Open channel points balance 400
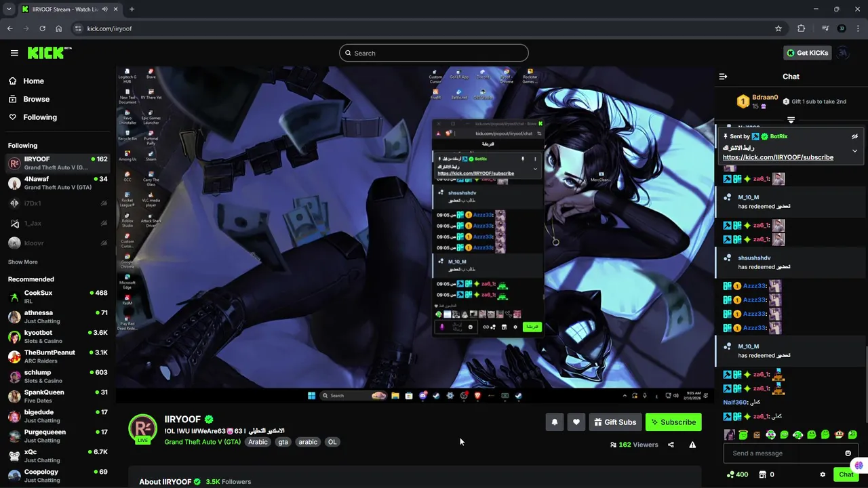Screen dimensions: 868x488 (x=737, y=474)
